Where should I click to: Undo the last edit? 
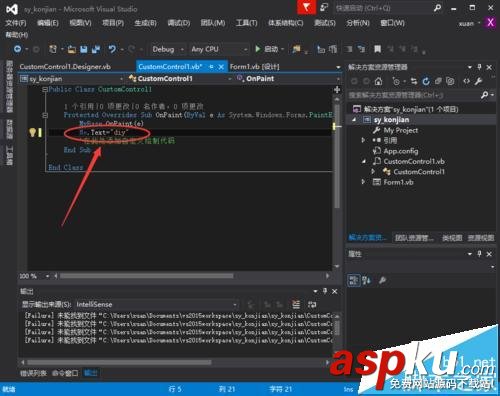click(x=112, y=49)
